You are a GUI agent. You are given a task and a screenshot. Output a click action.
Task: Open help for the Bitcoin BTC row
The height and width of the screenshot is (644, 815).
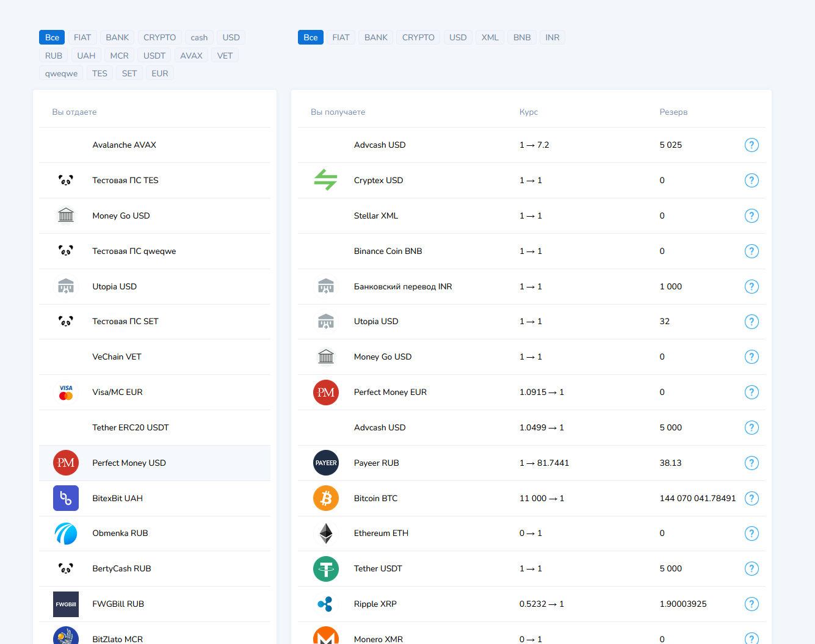coord(752,498)
